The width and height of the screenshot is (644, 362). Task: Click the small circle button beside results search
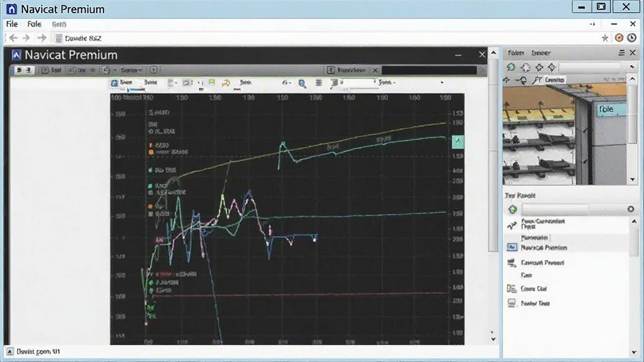[630, 209]
